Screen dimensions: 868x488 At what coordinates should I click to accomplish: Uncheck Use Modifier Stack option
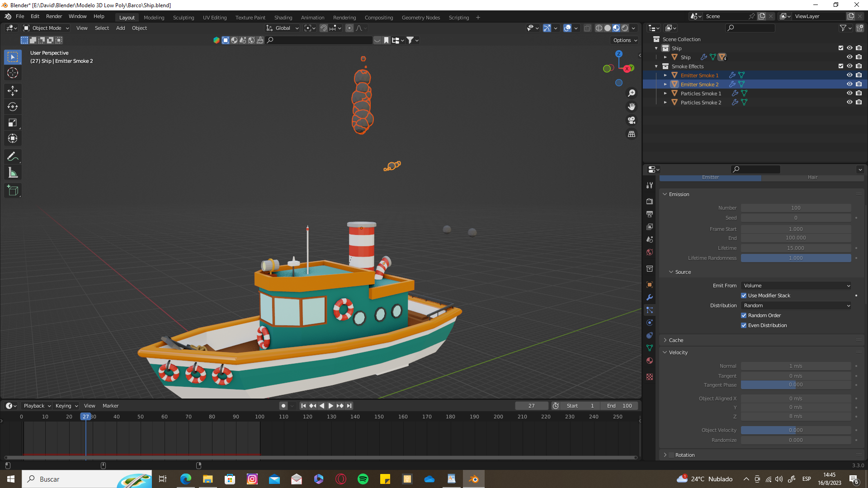[x=744, y=296]
